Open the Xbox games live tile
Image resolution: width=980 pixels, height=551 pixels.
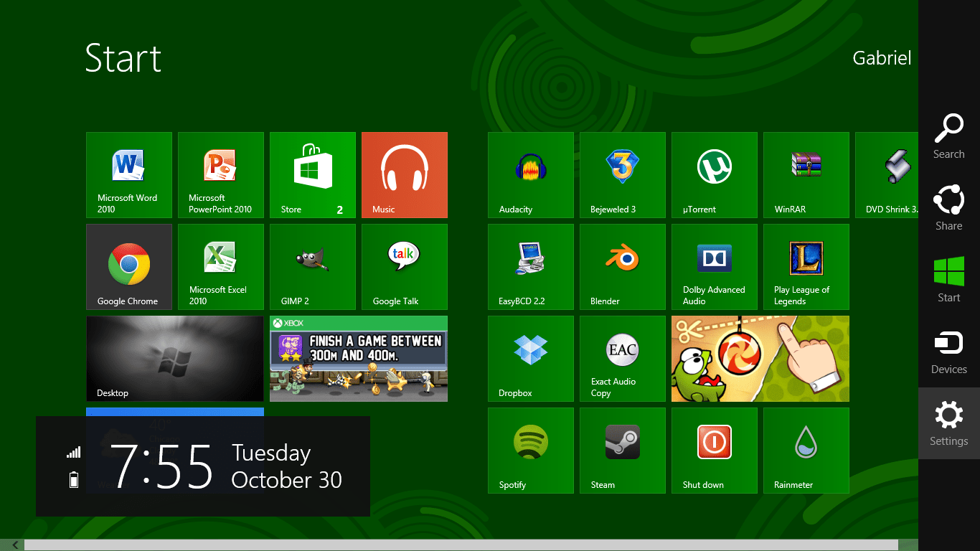tap(359, 359)
